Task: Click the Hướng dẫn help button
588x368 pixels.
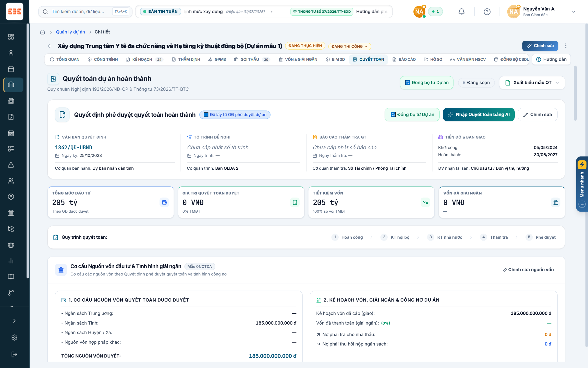Action: (551, 59)
